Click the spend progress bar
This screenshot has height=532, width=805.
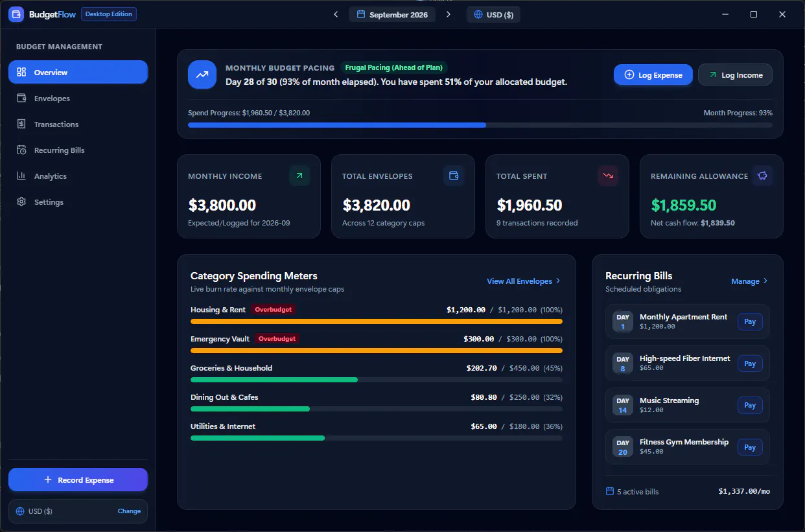pos(480,125)
